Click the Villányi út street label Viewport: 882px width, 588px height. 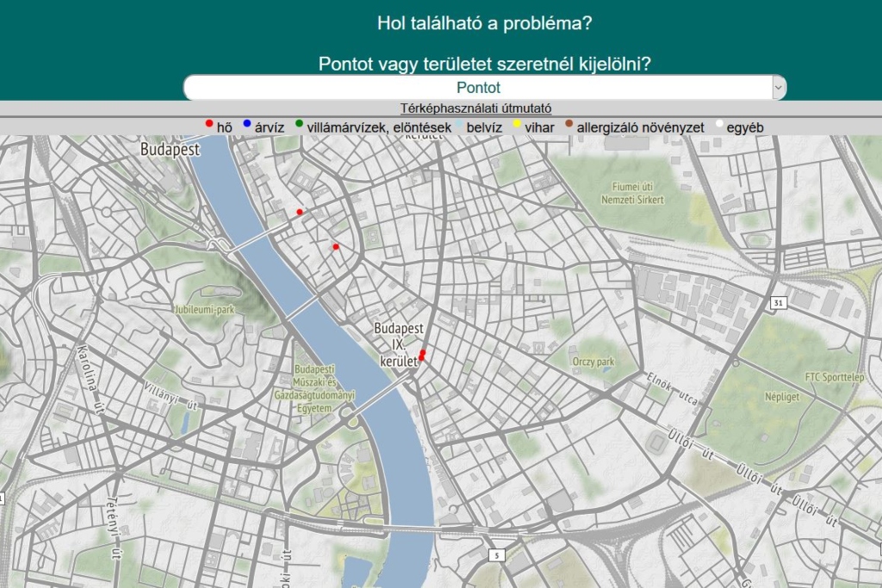(x=171, y=394)
